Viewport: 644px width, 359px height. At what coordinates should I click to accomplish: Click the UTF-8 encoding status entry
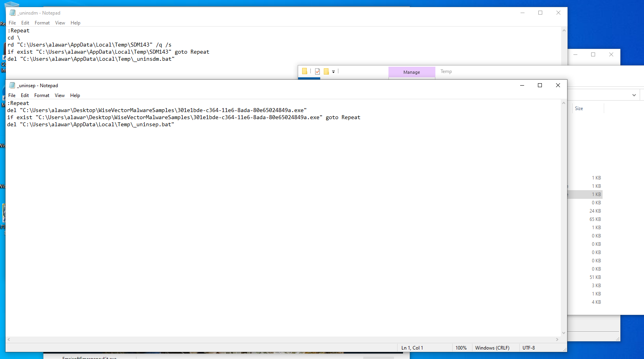click(x=528, y=348)
